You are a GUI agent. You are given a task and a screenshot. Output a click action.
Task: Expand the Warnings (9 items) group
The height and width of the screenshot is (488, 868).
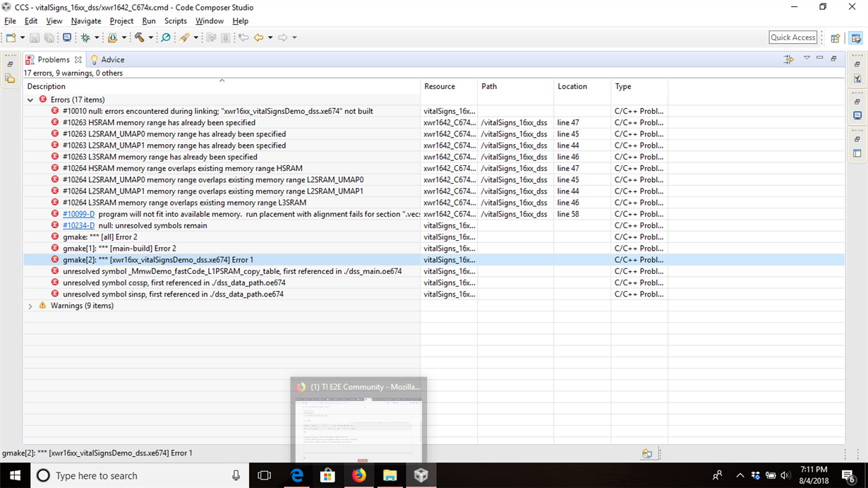(30, 307)
